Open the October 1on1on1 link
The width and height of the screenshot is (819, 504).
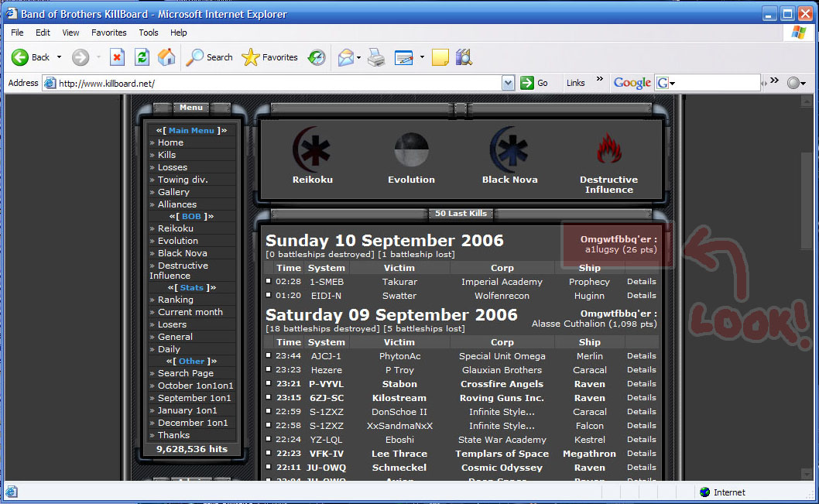click(195, 386)
